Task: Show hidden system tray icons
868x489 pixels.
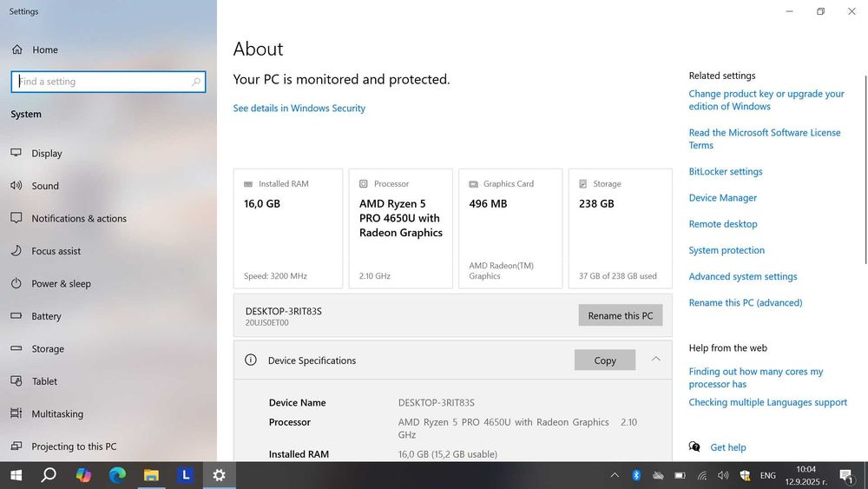Action: pyautogui.click(x=615, y=475)
